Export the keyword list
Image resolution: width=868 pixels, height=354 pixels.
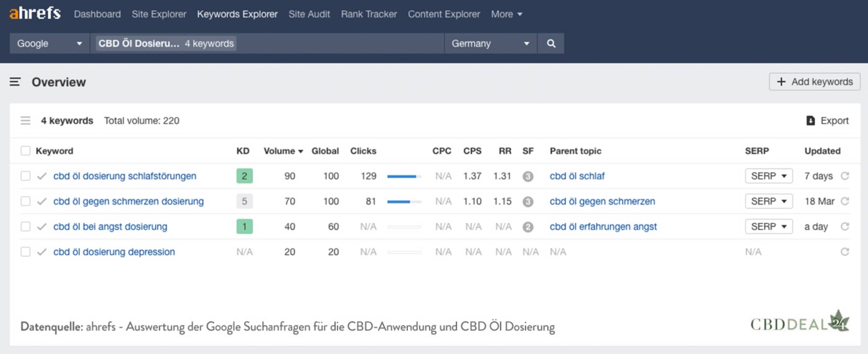tap(827, 121)
